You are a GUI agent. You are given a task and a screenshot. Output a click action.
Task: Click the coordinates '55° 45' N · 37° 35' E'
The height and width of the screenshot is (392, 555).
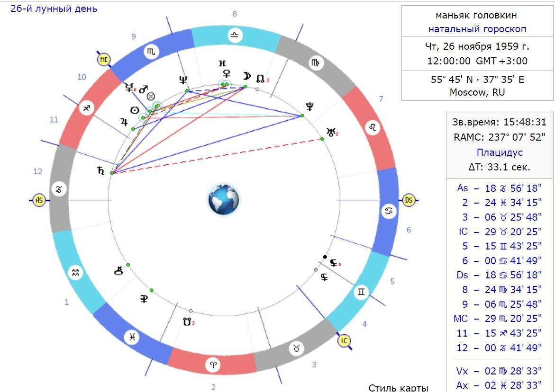pyautogui.click(x=477, y=79)
